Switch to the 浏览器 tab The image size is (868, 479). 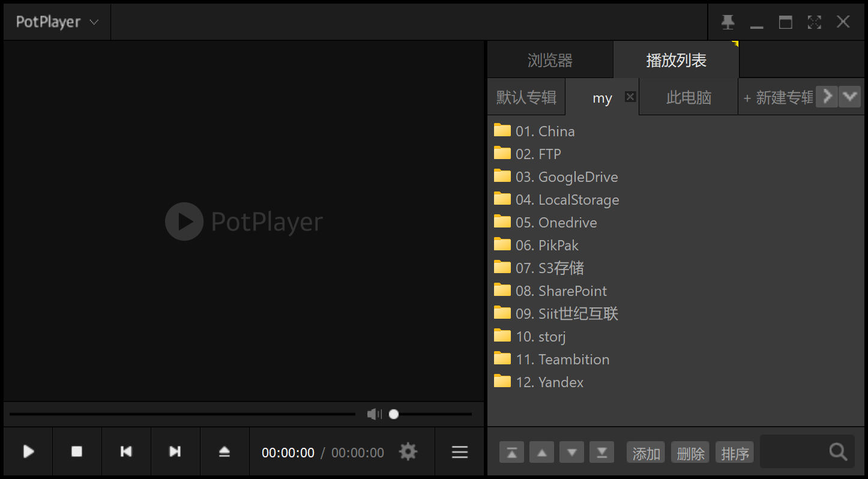[550, 60]
